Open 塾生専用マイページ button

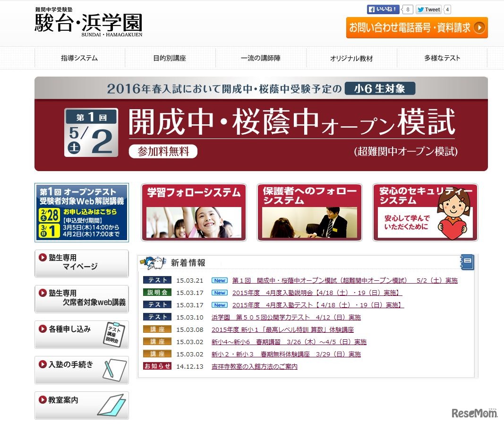pos(82,263)
